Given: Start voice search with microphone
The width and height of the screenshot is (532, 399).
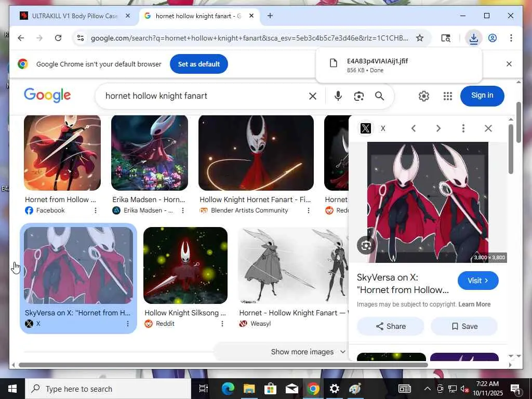Looking at the screenshot, I should [338, 96].
